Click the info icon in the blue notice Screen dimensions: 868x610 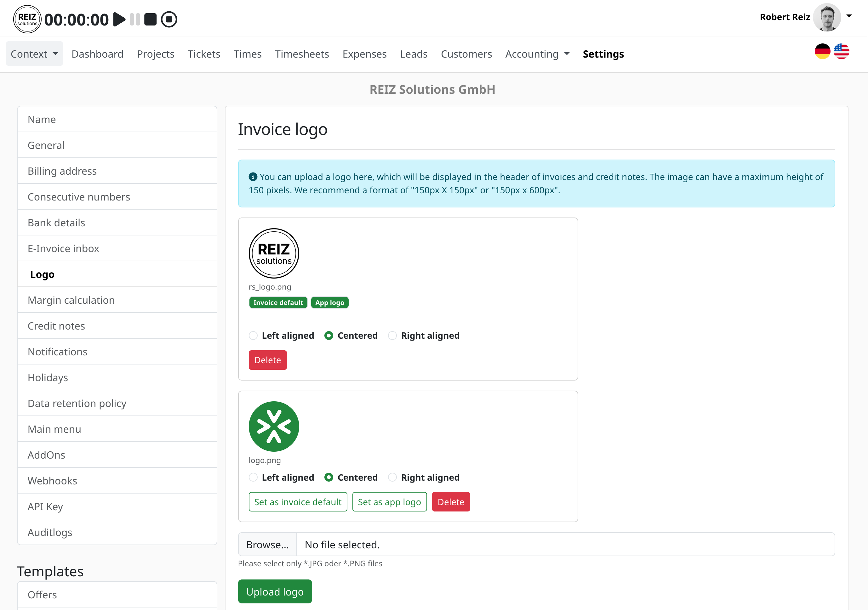(253, 177)
